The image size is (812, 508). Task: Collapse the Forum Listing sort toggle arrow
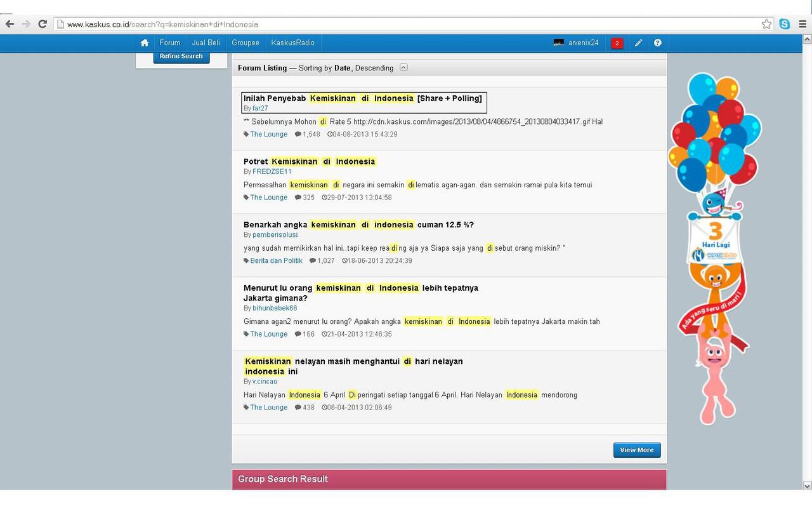pos(403,67)
